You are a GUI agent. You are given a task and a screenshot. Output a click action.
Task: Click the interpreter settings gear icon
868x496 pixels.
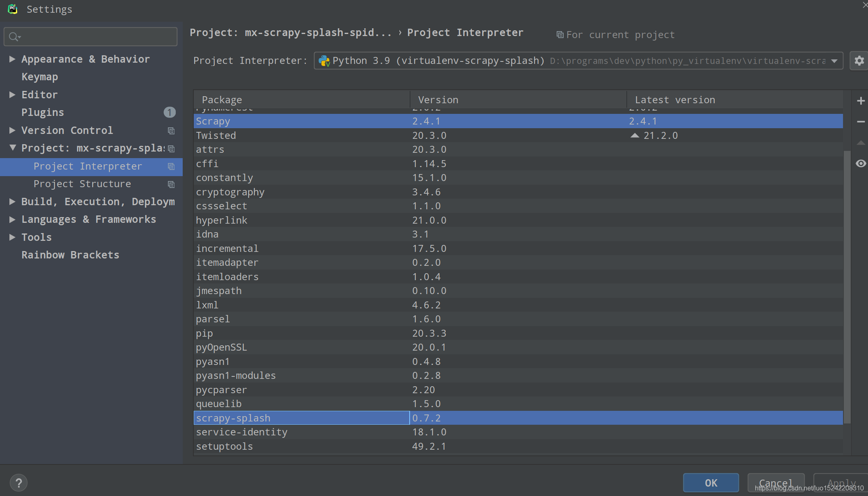859,61
